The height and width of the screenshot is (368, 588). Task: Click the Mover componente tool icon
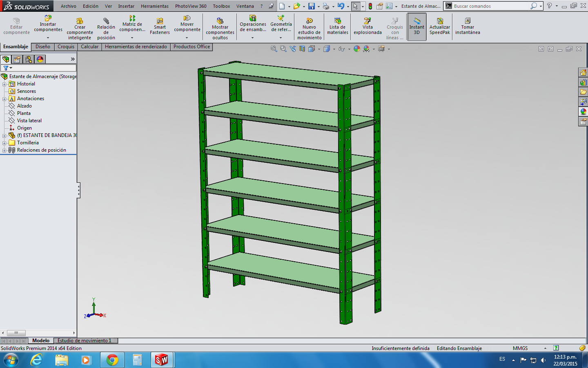187,18
